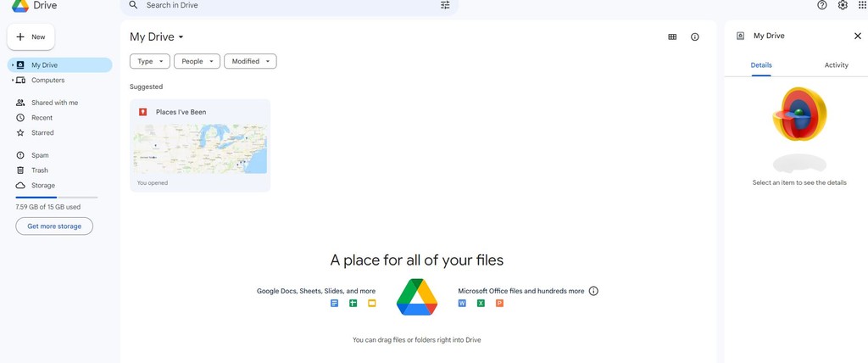Screen dimensions: 868x363
Task: Switch to the Activity tab
Action: (836, 65)
